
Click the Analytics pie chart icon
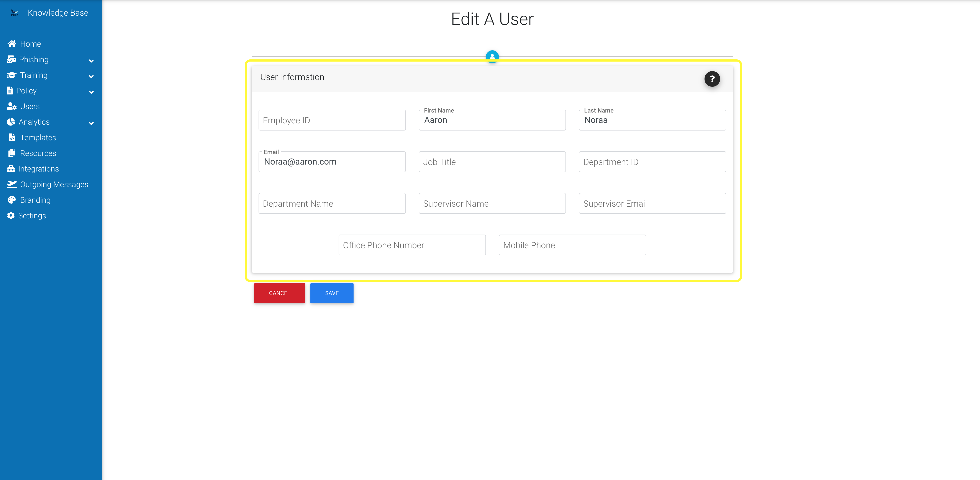(11, 122)
